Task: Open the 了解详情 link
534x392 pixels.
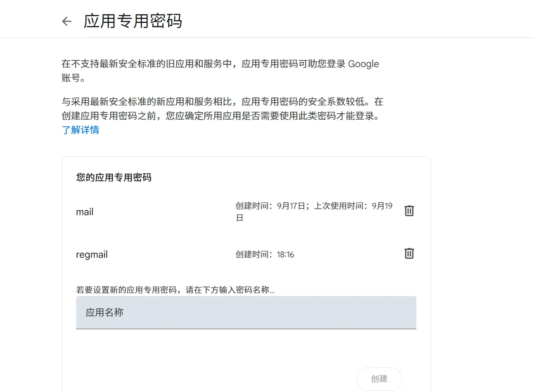Action: click(x=81, y=130)
